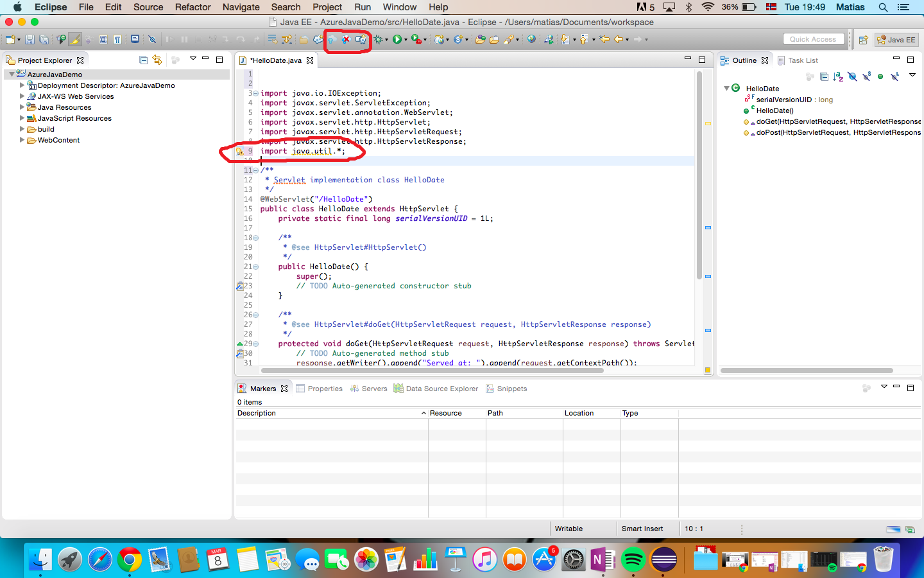Close the HelloDate.java editor tab
The width and height of the screenshot is (924, 578).
point(310,60)
